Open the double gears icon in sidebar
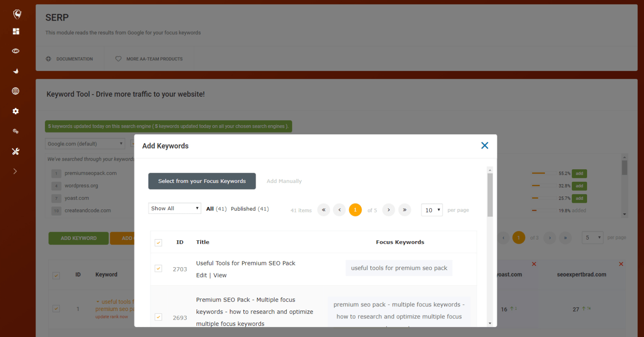The height and width of the screenshot is (337, 644). tap(16, 131)
